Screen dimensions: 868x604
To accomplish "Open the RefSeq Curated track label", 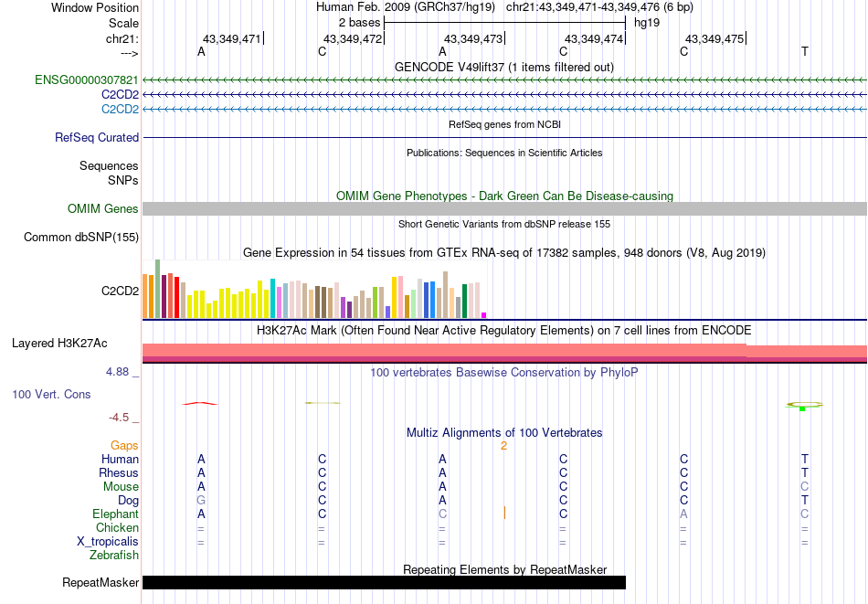I will (97, 137).
